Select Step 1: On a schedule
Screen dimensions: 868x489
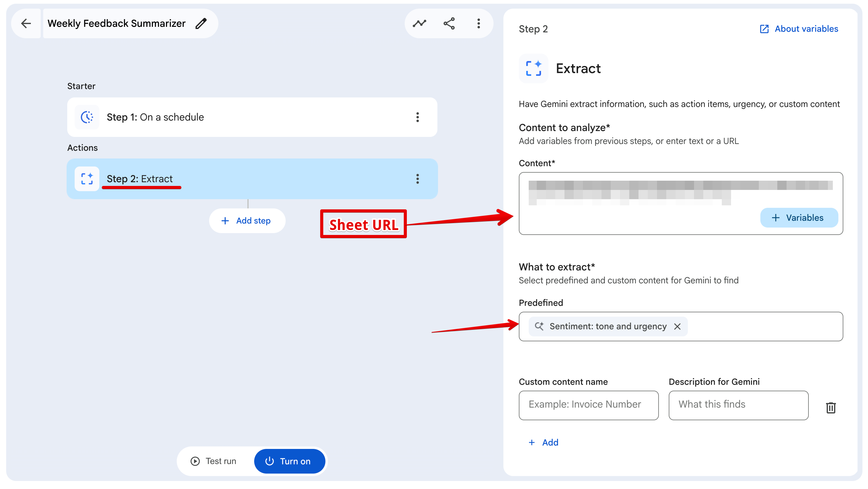(252, 117)
